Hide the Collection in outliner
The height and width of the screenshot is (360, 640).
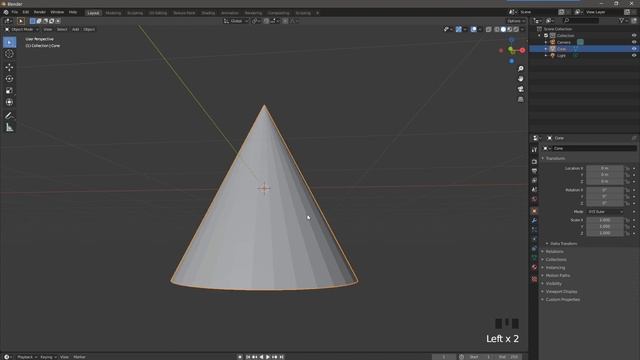[634, 36]
